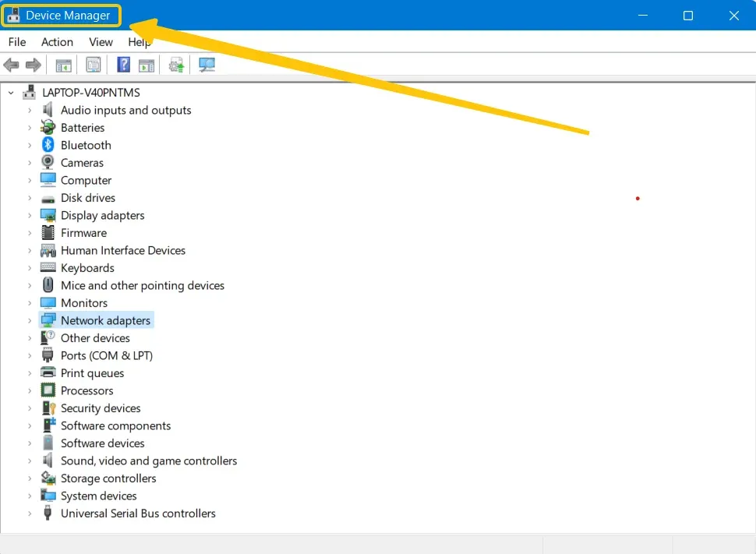Select Sound, video and game controllers label

coord(149,460)
